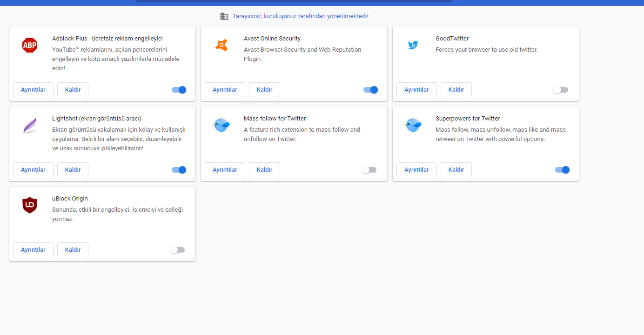Open the 'Tarayıcınız, kuruluşunuz tarafından yönetilmektedir' link

pyautogui.click(x=301, y=16)
